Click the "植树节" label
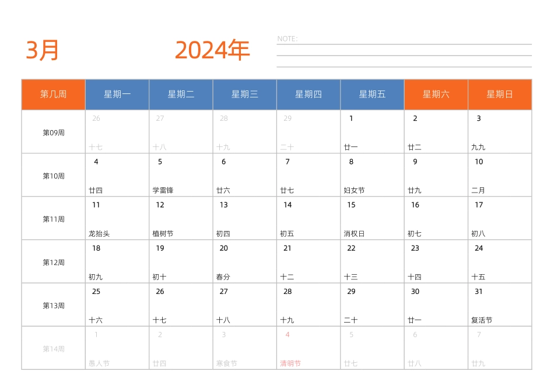This screenshot has height=392, width=554. click(163, 234)
